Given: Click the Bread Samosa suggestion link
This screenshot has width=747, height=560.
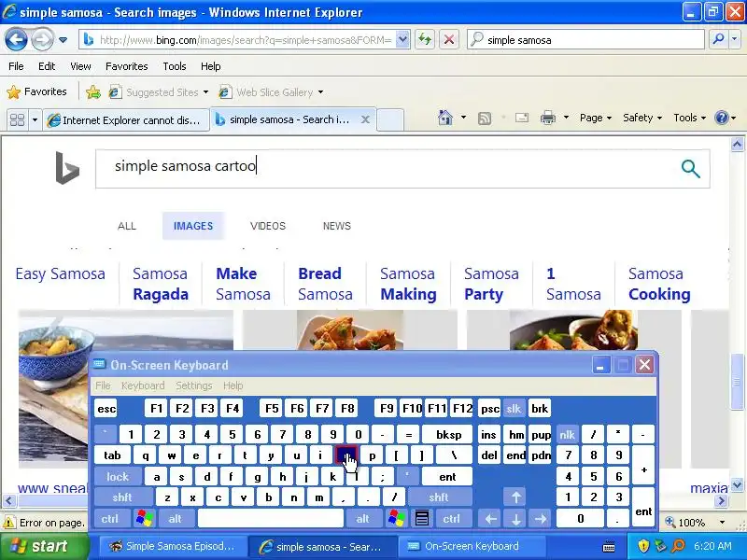Looking at the screenshot, I should (x=325, y=284).
